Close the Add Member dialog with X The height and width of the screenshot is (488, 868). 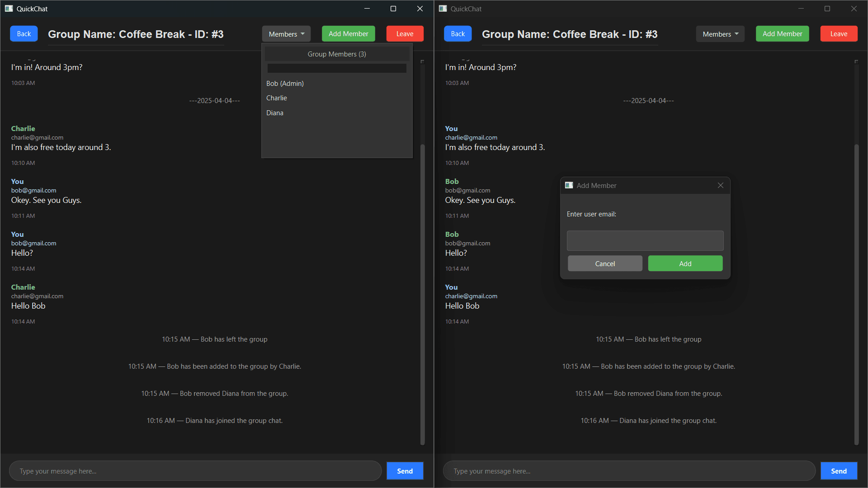721,185
